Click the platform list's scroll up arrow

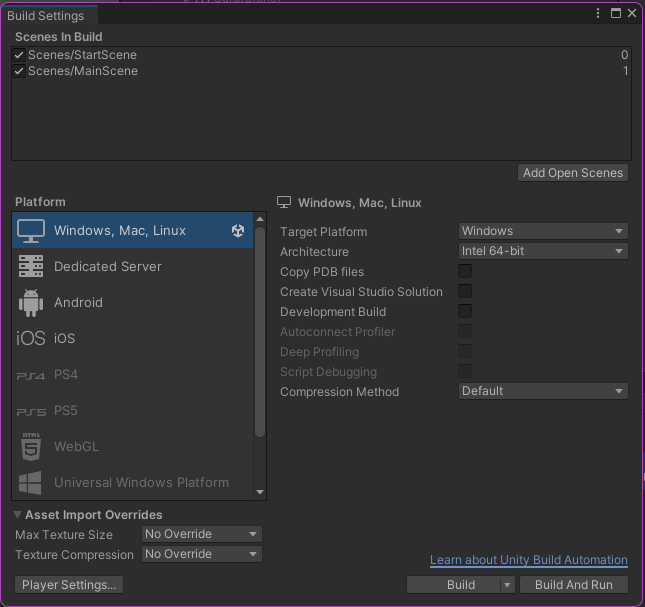pos(260,219)
